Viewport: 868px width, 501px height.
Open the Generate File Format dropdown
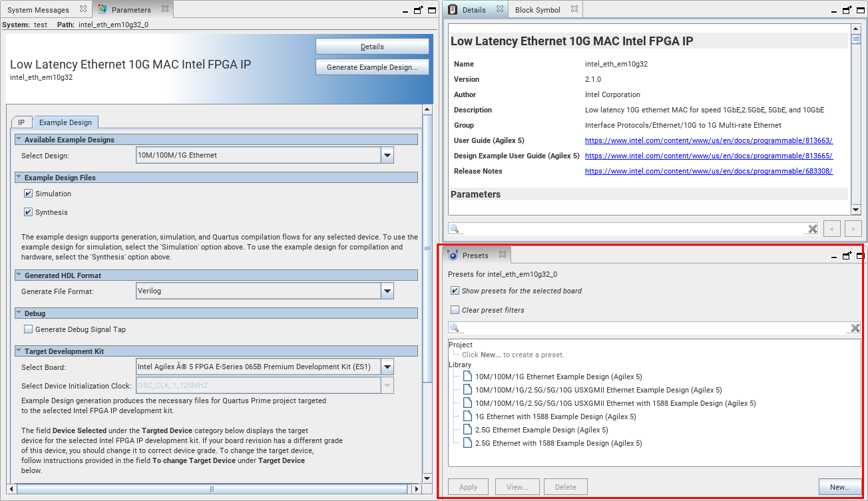pos(387,291)
